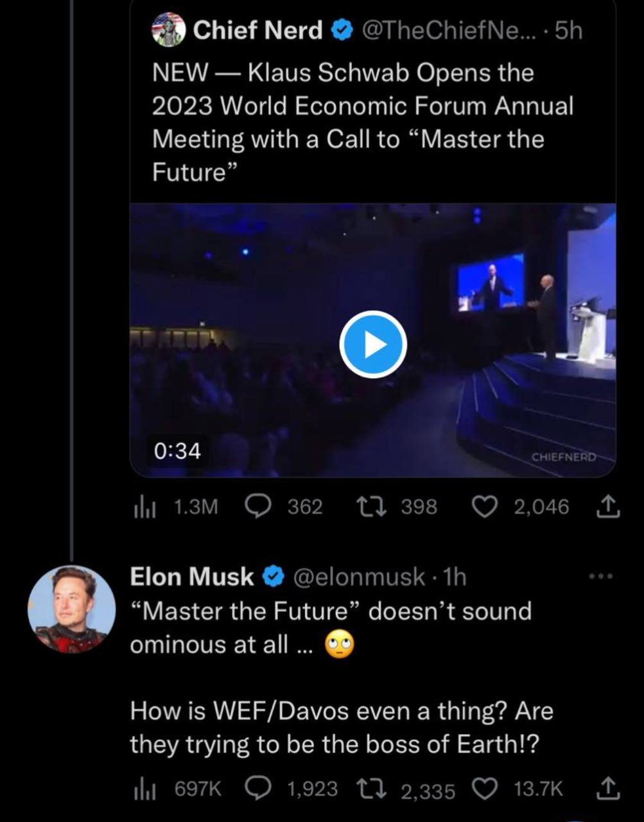Click the 0:34 video duration badge

pos(177,451)
